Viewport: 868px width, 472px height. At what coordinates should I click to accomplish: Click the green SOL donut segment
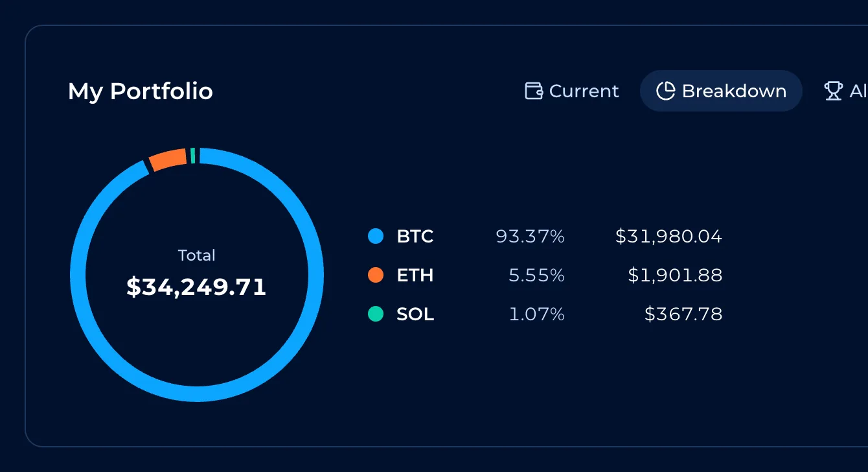pos(193,156)
